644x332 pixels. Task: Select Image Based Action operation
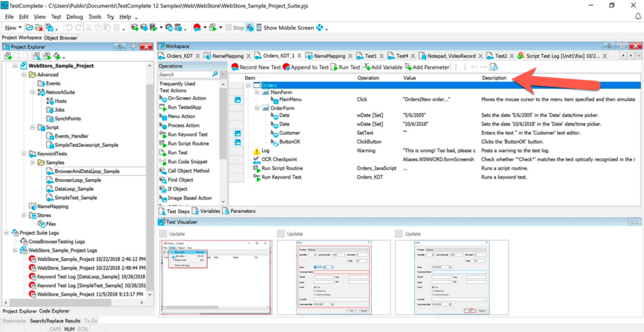(185, 198)
